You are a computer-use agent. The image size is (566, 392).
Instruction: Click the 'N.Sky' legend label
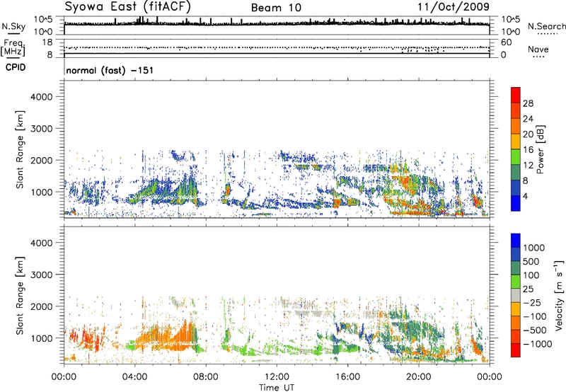point(13,26)
